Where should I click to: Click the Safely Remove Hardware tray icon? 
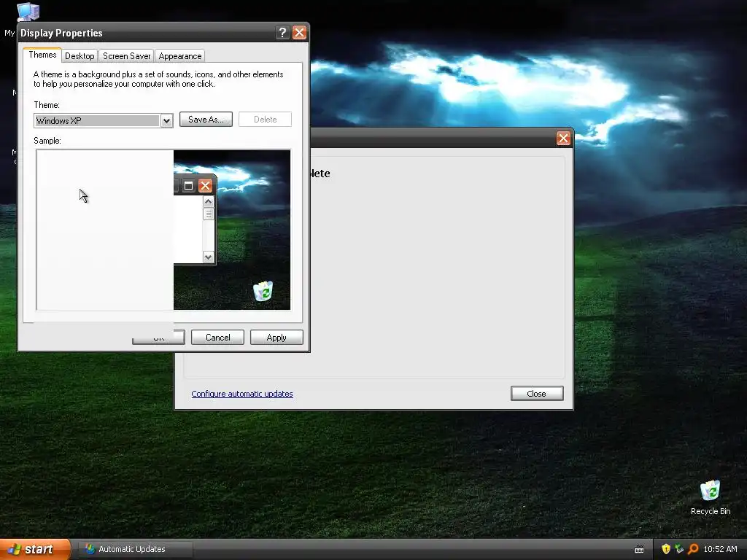(x=679, y=549)
